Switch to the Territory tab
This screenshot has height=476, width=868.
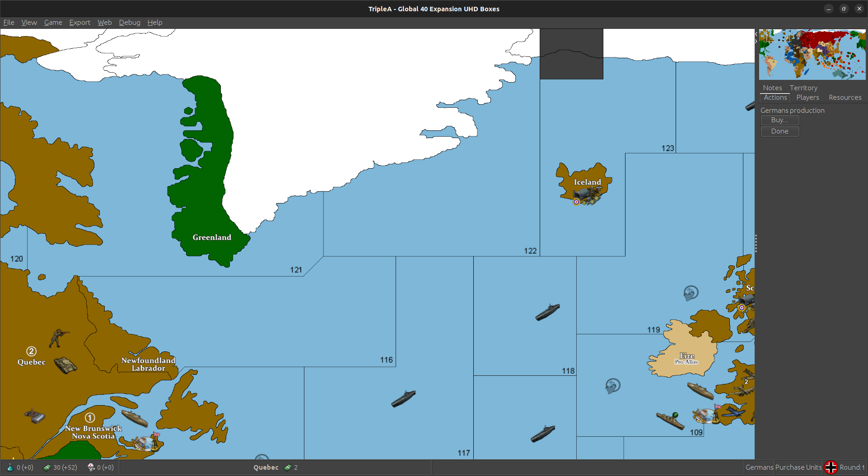coord(803,88)
